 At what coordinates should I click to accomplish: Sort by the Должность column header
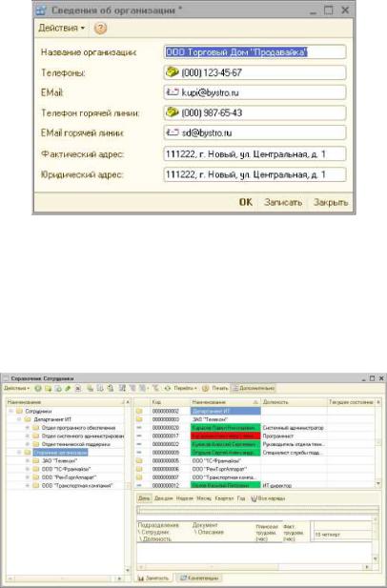tap(294, 402)
